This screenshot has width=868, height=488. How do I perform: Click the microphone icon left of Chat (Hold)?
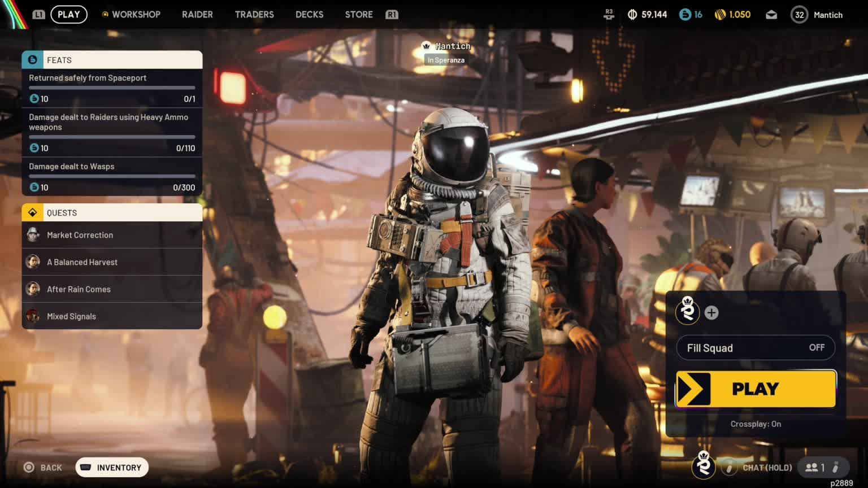click(730, 468)
